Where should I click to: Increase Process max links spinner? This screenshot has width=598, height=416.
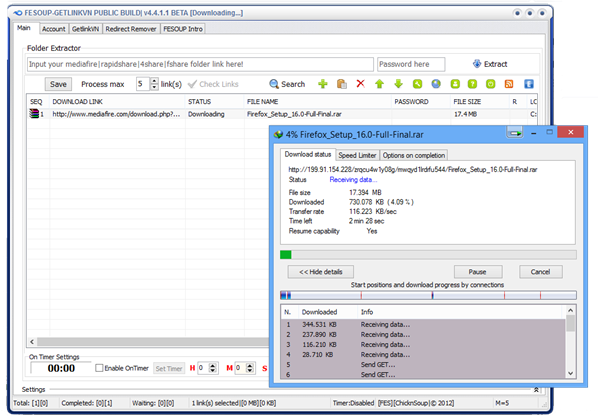point(154,81)
